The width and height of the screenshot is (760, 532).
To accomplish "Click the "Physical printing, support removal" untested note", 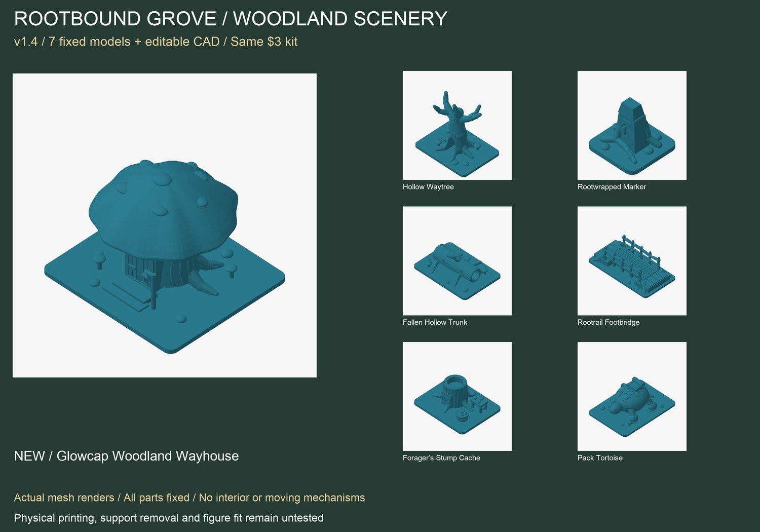I will pos(169,518).
